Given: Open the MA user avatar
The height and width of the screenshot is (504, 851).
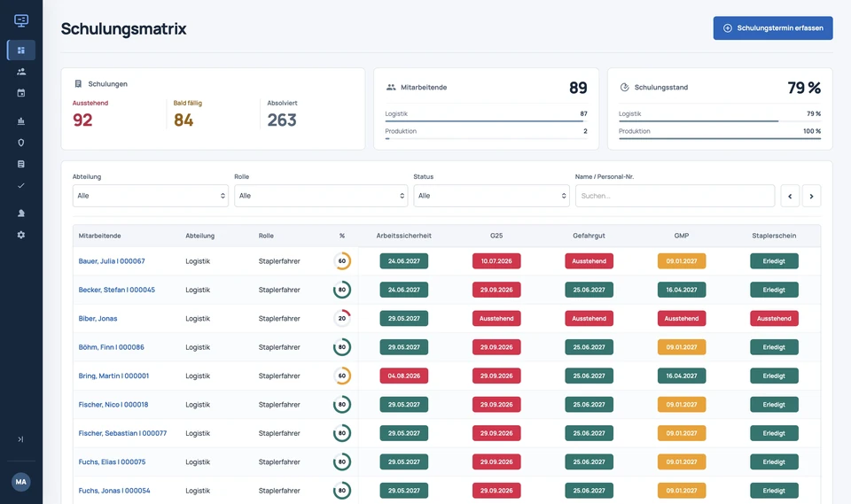Looking at the screenshot, I should tap(20, 482).
